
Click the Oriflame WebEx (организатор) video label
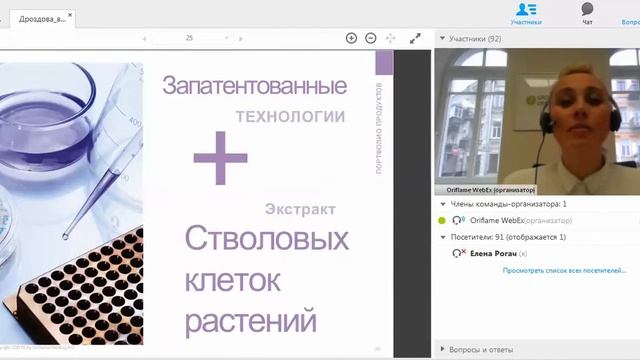coord(490,190)
